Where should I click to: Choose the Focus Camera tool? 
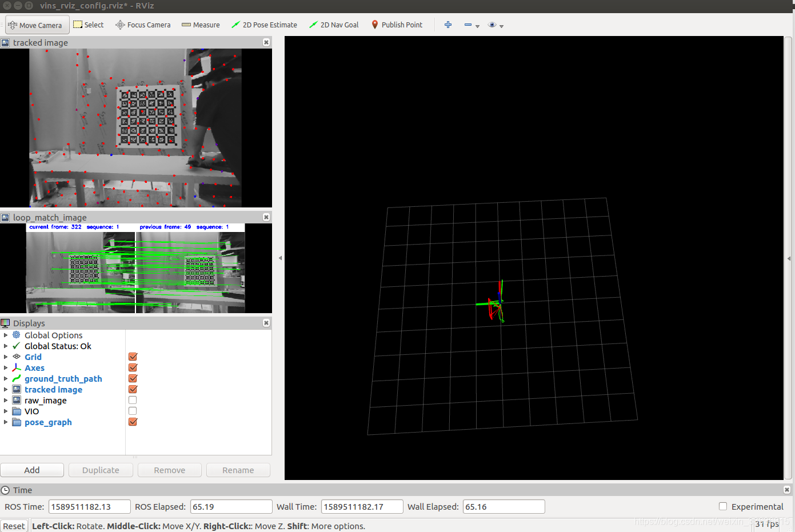coord(143,25)
